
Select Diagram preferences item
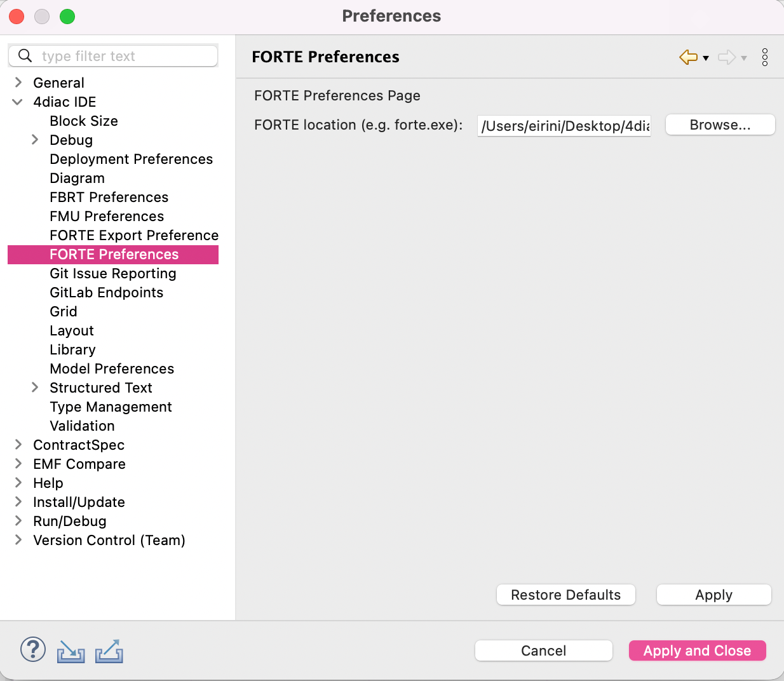78,178
